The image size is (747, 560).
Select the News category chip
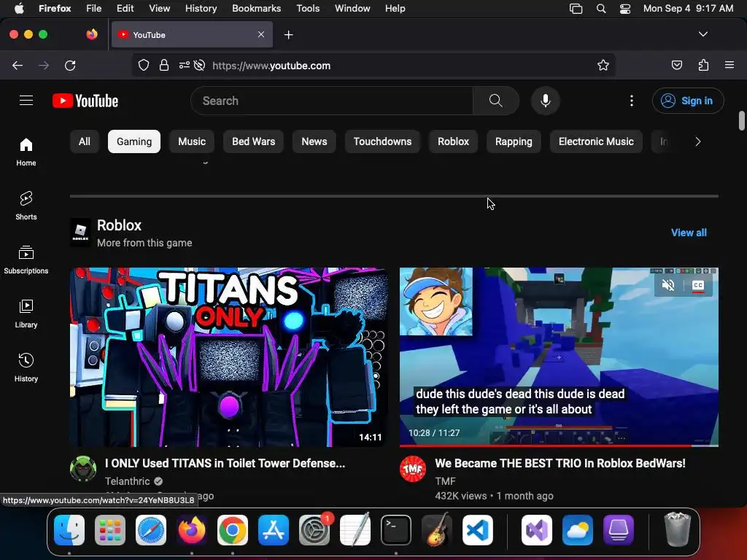tap(314, 141)
